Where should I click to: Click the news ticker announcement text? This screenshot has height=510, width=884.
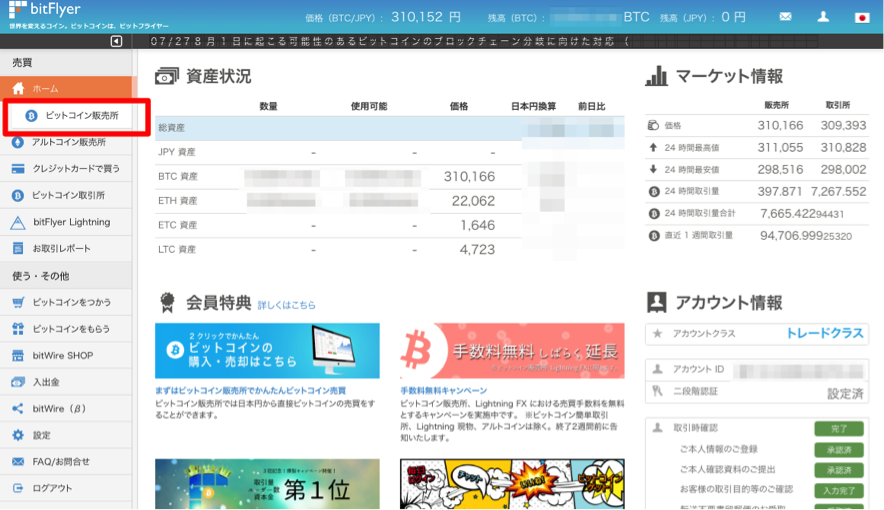pos(389,41)
